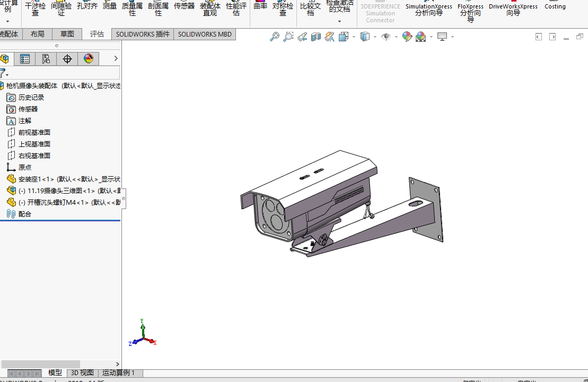Expand the Display Style dropdown arrow
Image resolution: width=588 pixels, height=382 pixels.
tap(375, 37)
